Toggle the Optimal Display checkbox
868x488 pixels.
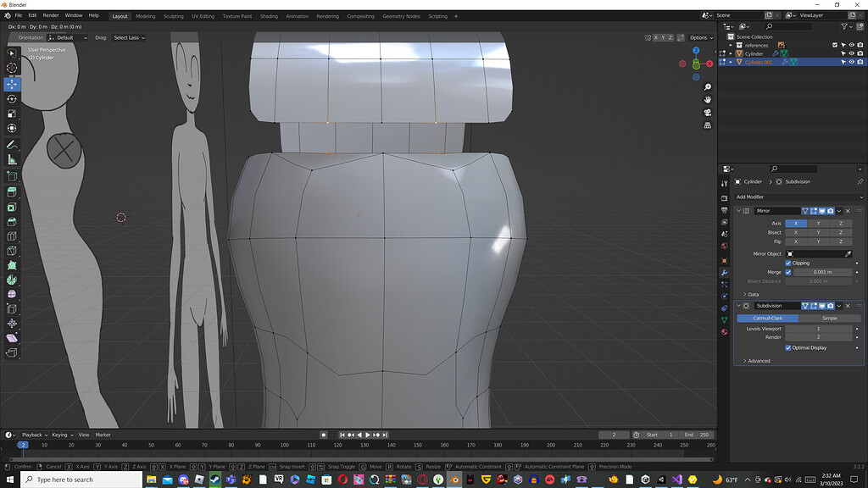pyautogui.click(x=788, y=347)
